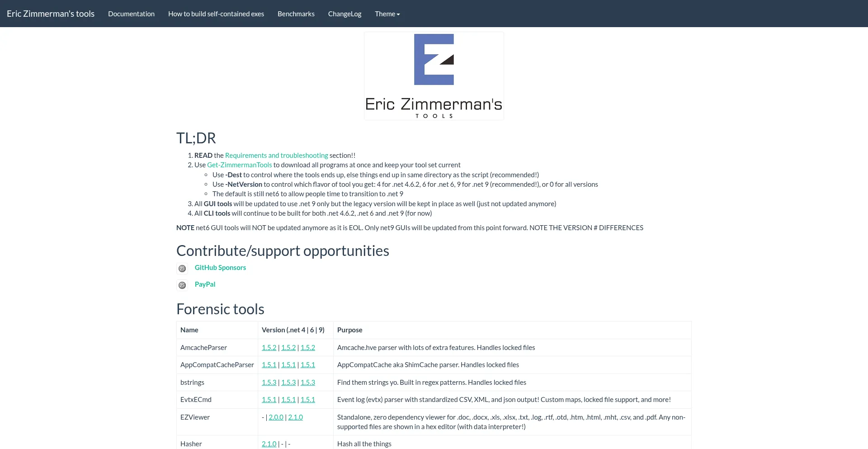The height and width of the screenshot is (449, 868).
Task: Go to the Benchmarks page
Action: (x=296, y=14)
